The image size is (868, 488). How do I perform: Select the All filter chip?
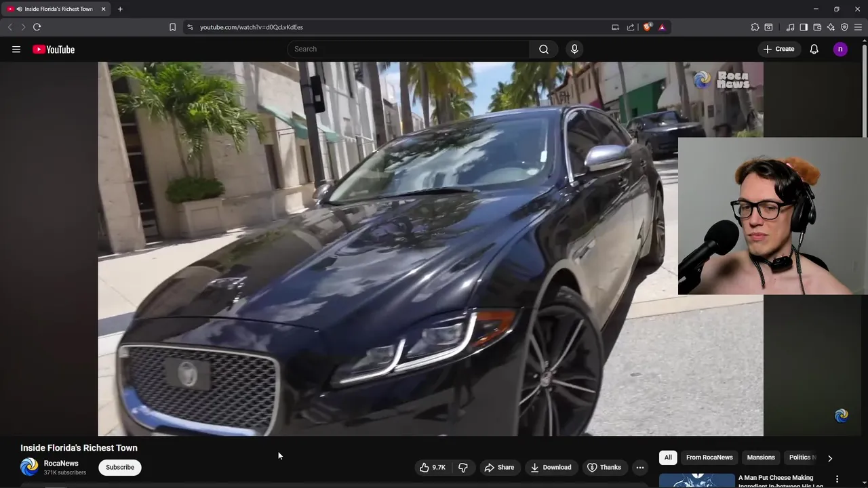tap(668, 457)
